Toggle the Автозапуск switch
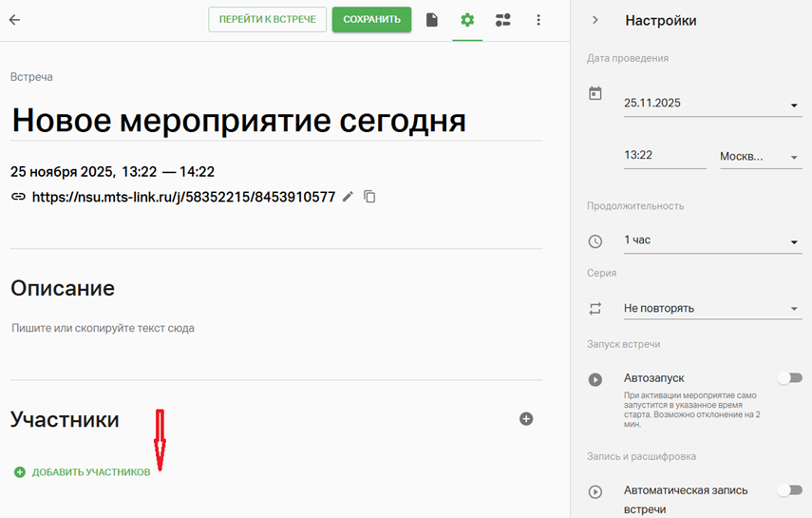Image resolution: width=812 pixels, height=518 pixels. tap(788, 378)
